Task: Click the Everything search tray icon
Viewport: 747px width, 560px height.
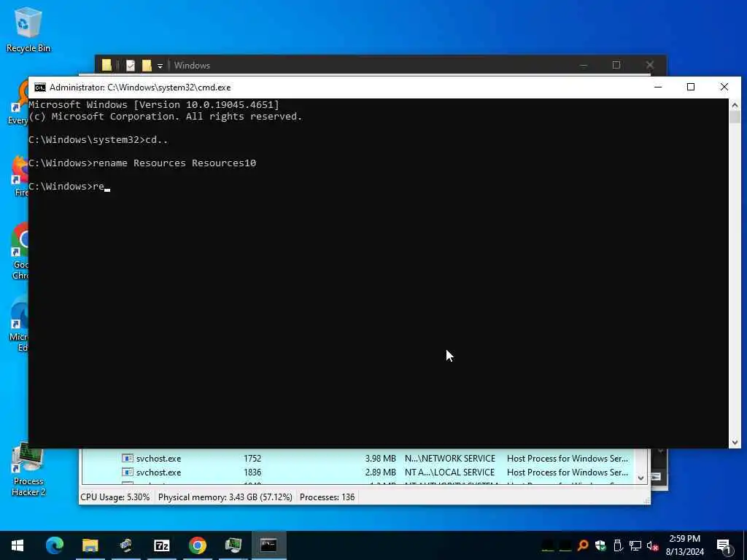Action: [583, 545]
